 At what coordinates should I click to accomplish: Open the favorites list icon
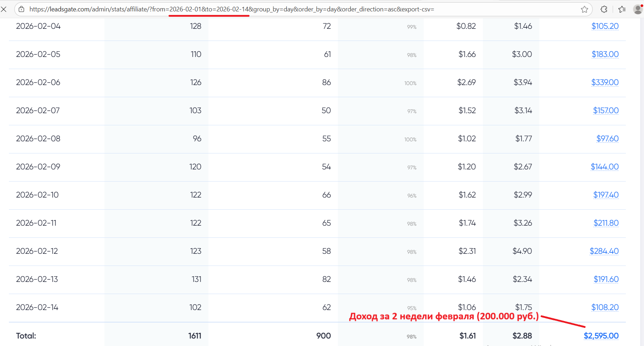pyautogui.click(x=622, y=9)
